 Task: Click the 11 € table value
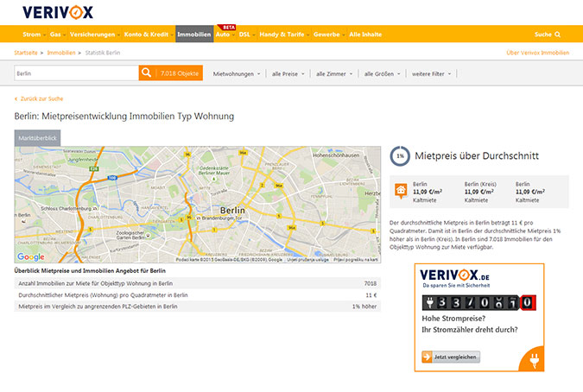point(371,295)
